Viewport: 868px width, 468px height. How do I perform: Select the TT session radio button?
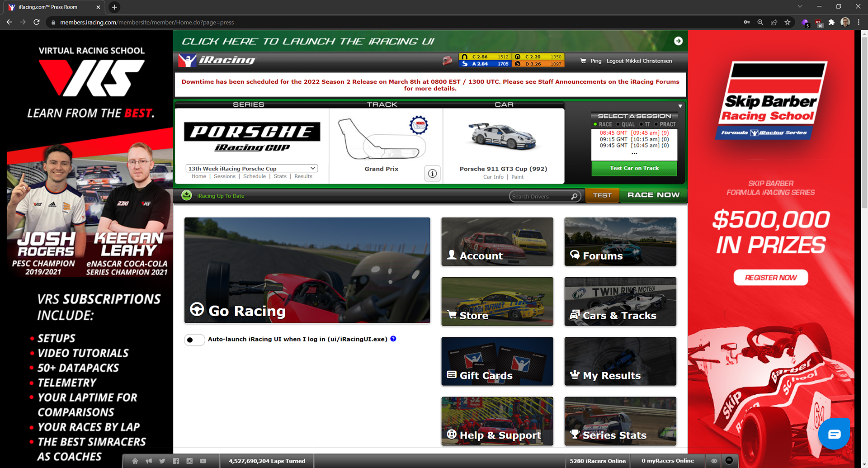[641, 124]
